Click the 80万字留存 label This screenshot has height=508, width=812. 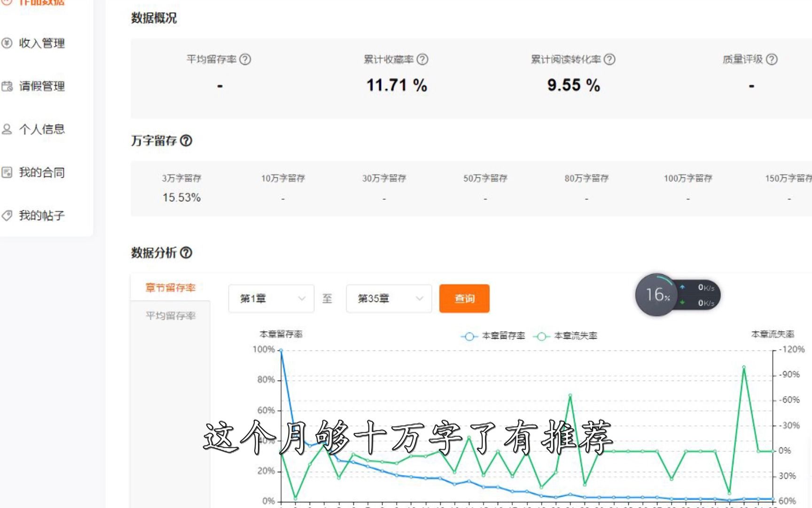586,178
